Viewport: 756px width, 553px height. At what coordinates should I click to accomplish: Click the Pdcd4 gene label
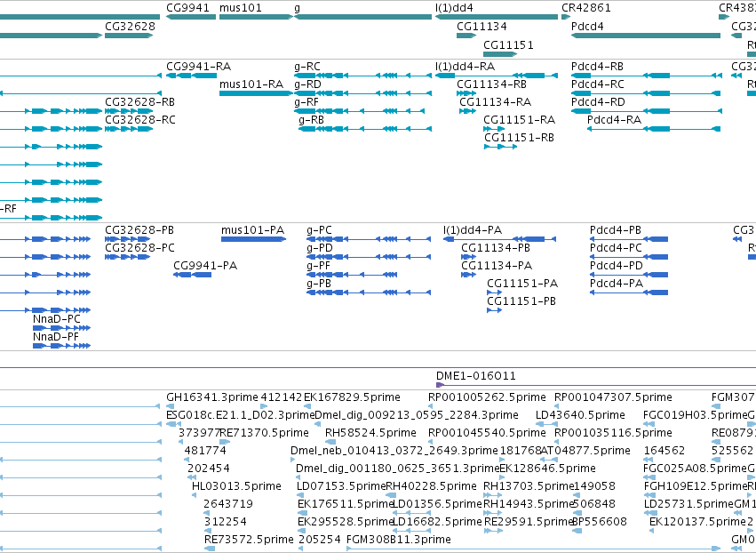point(587,27)
